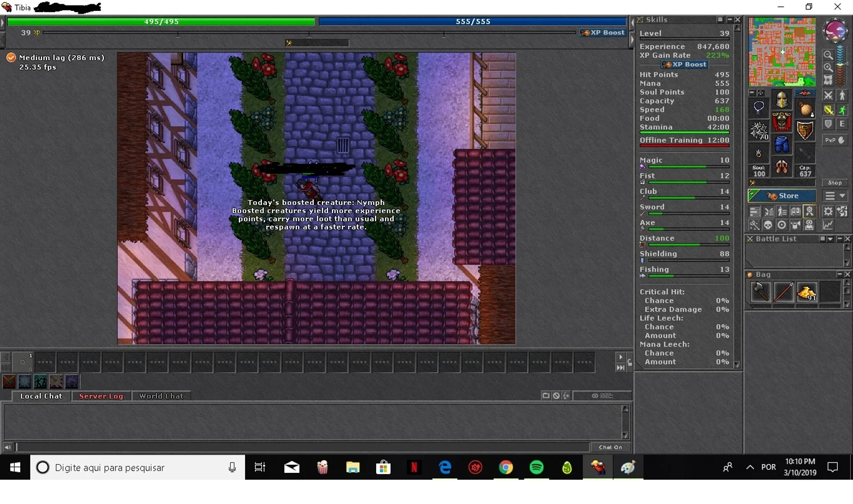Switch to the Server Log tab
Screen dimensions: 853x504
coord(101,396)
